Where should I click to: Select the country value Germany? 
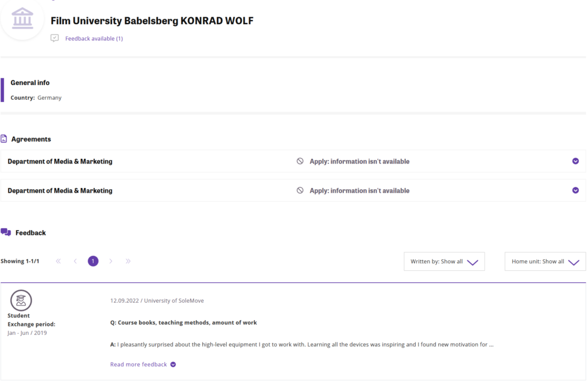pyautogui.click(x=49, y=98)
